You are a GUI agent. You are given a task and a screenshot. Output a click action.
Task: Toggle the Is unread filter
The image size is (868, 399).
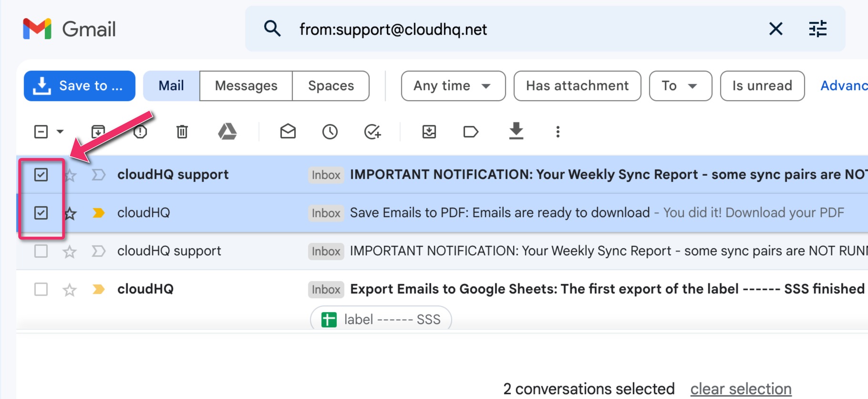(762, 86)
